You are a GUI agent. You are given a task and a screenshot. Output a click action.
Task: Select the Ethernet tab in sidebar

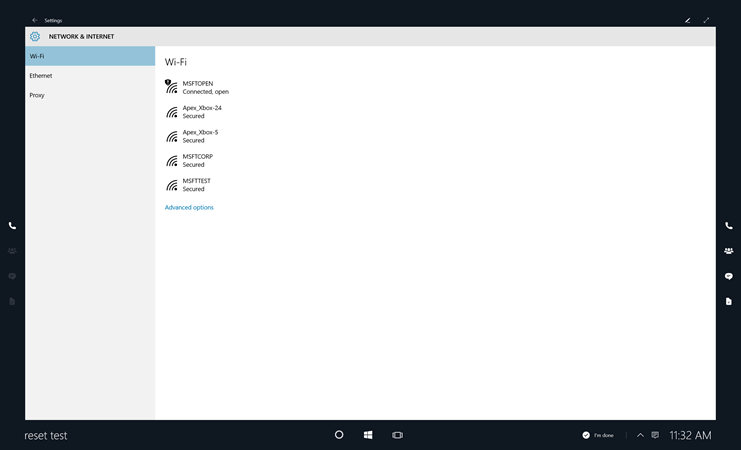pos(41,76)
